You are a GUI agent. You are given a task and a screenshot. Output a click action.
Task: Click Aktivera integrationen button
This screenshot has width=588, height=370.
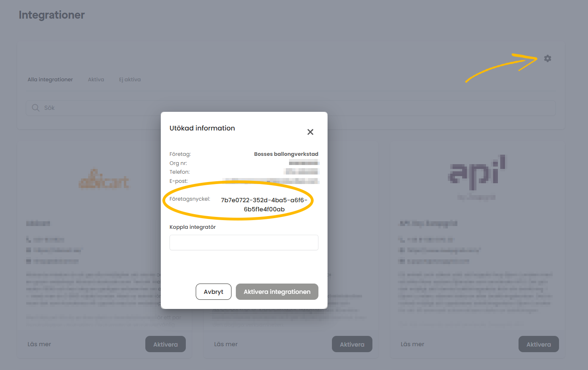277,292
